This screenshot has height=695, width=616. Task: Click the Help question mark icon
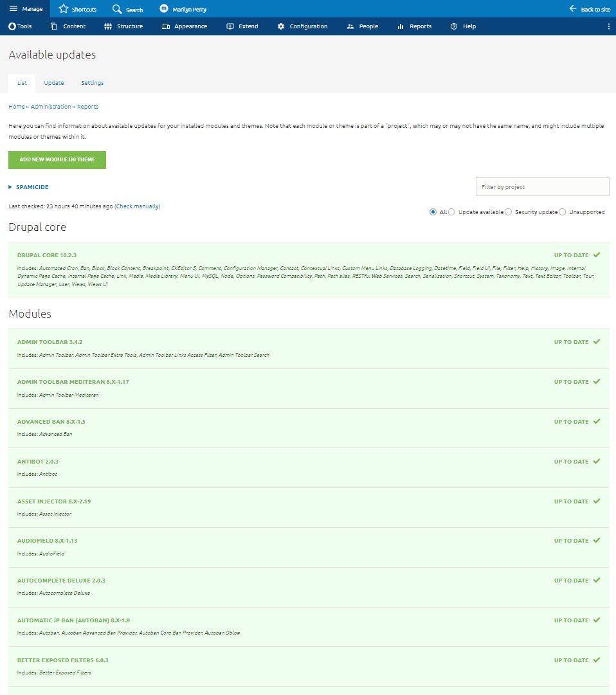(x=454, y=26)
